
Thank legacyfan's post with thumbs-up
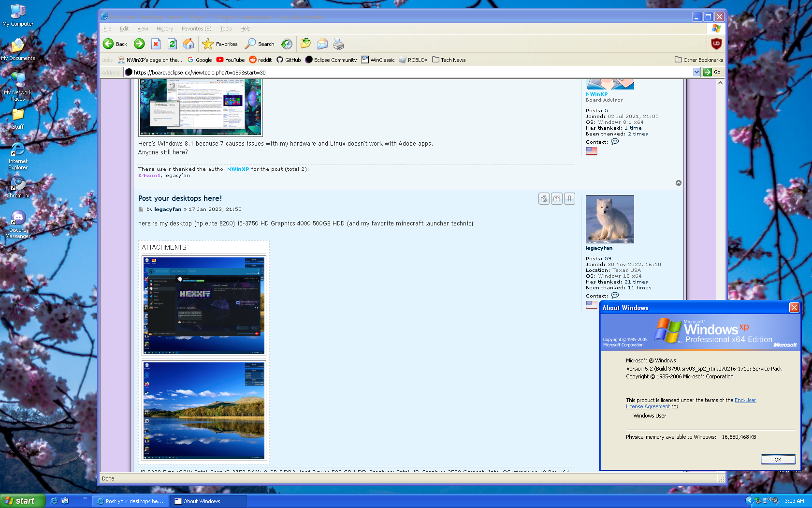click(x=544, y=198)
